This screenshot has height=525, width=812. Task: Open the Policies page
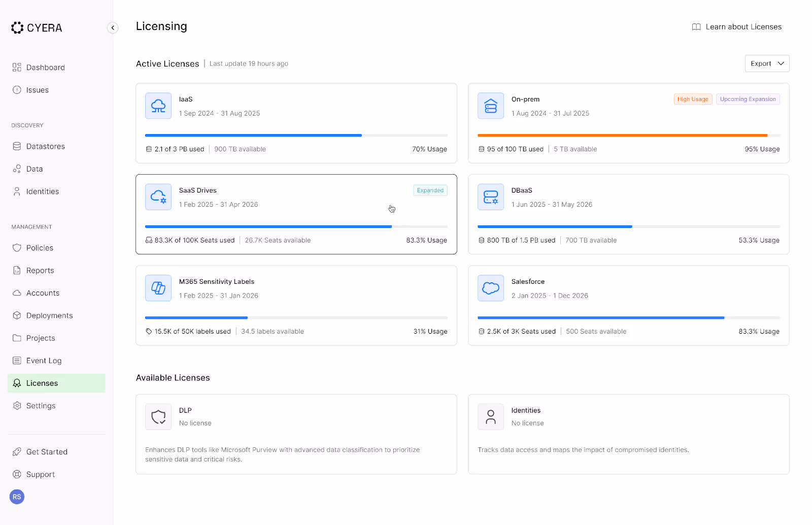click(56, 248)
